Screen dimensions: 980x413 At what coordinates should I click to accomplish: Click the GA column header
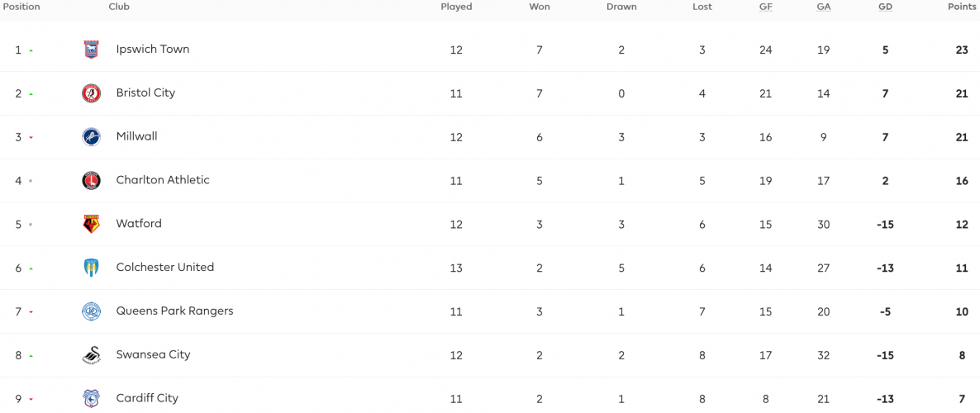(x=823, y=7)
